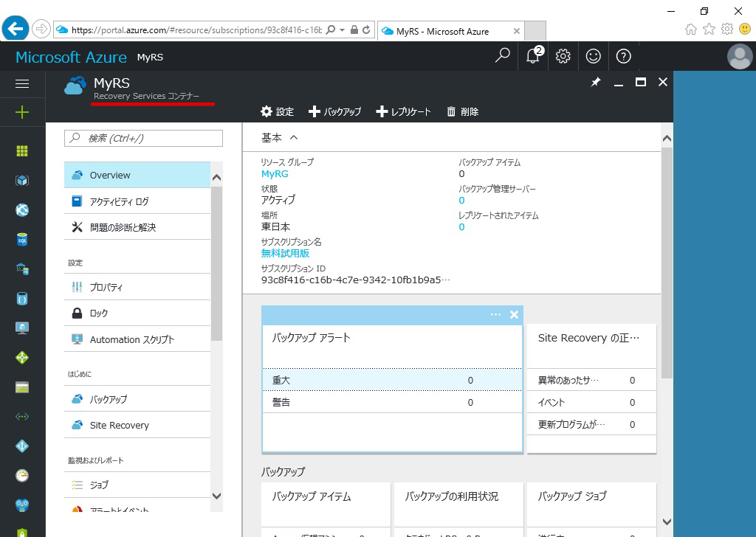Click the green plus New resource icon
This screenshot has height=537, width=756.
click(22, 113)
